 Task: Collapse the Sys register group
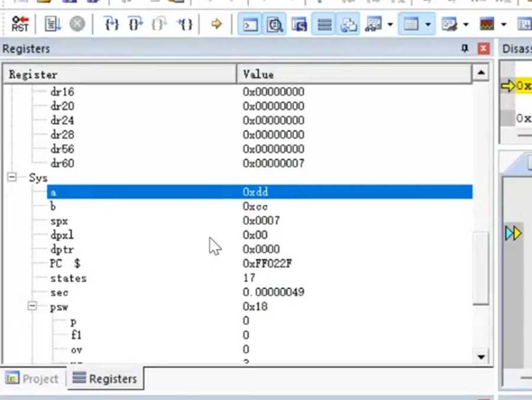pos(12,177)
